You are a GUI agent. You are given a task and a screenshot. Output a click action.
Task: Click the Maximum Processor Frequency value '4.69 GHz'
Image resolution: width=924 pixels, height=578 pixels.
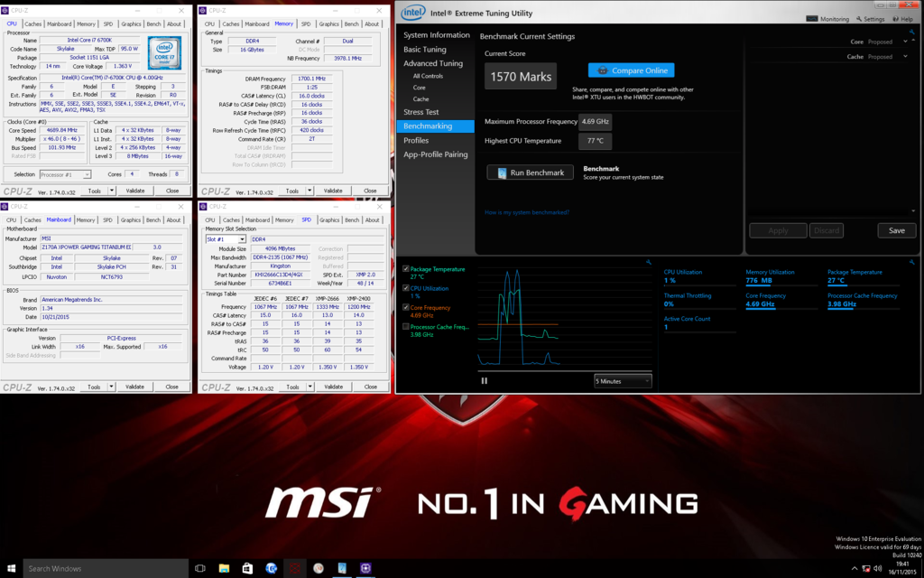point(596,122)
